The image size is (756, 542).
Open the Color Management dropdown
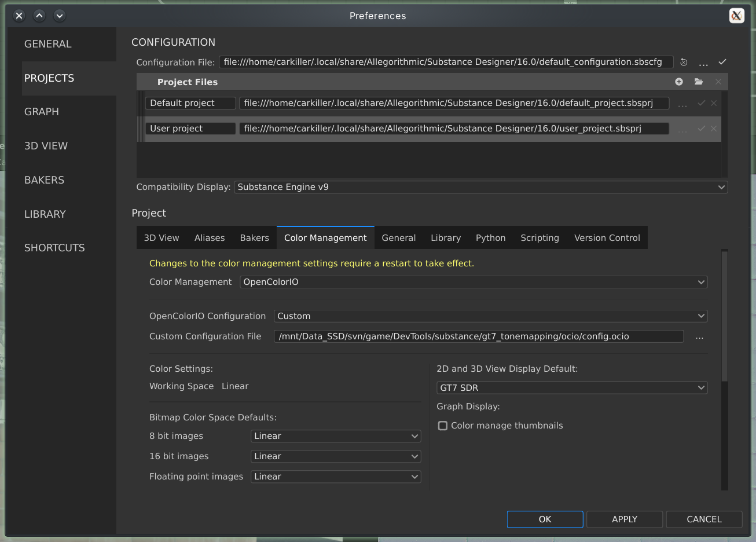tap(474, 282)
